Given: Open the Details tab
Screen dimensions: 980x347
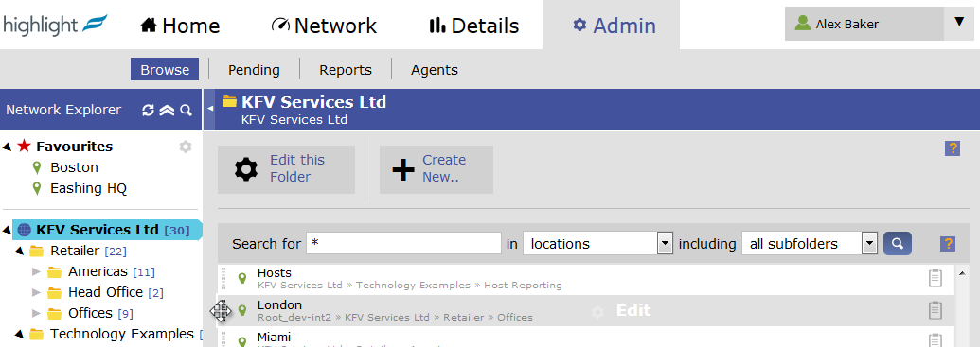Looking at the screenshot, I should [x=473, y=26].
